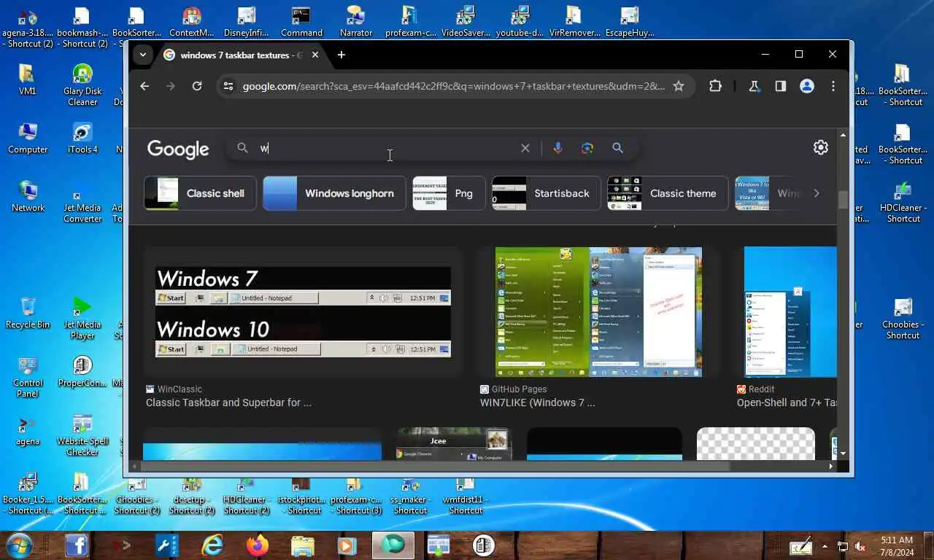Click the page's horizontal scrollbar thumb

[x=436, y=466]
